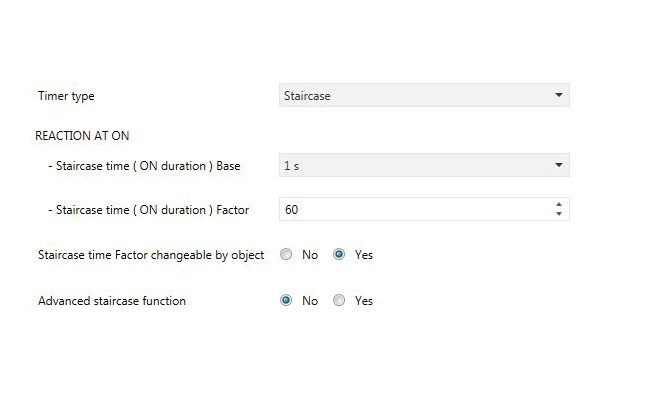This screenshot has height=400, width=650.
Task: Select No for Factor changeable by object
Action: pyautogui.click(x=286, y=255)
